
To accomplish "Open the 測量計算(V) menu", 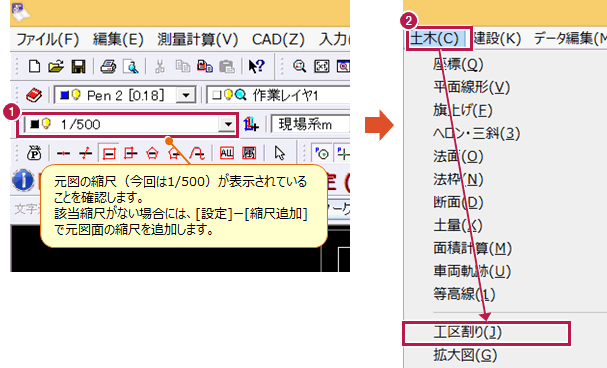I will pos(197,39).
